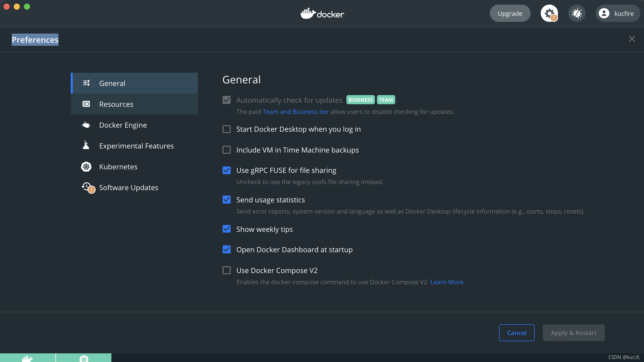Switch to Docker Engine tab
The width and height of the screenshot is (644, 362).
coord(134,125)
